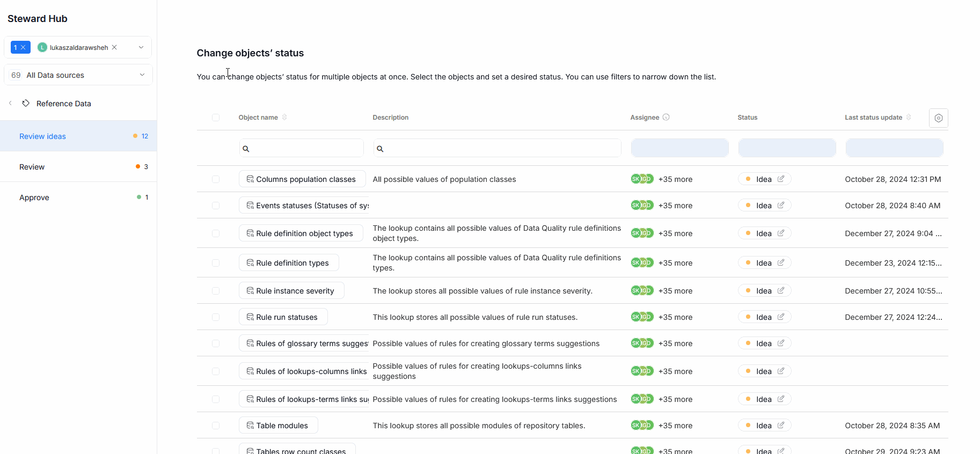Image resolution: width=980 pixels, height=454 pixels.
Task: Click the table column settings icon
Action: coord(938,118)
